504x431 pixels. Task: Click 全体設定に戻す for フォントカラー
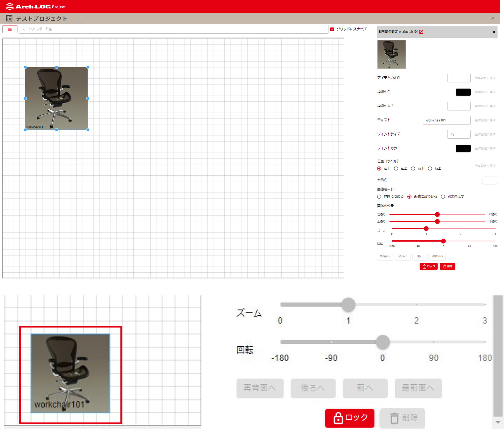coord(485,148)
